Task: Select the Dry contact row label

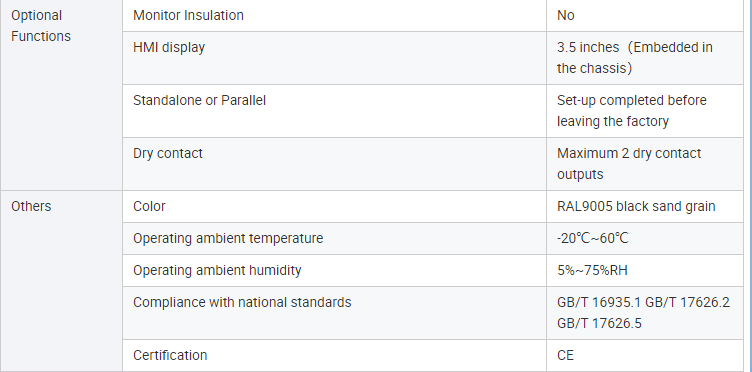Action: point(168,153)
